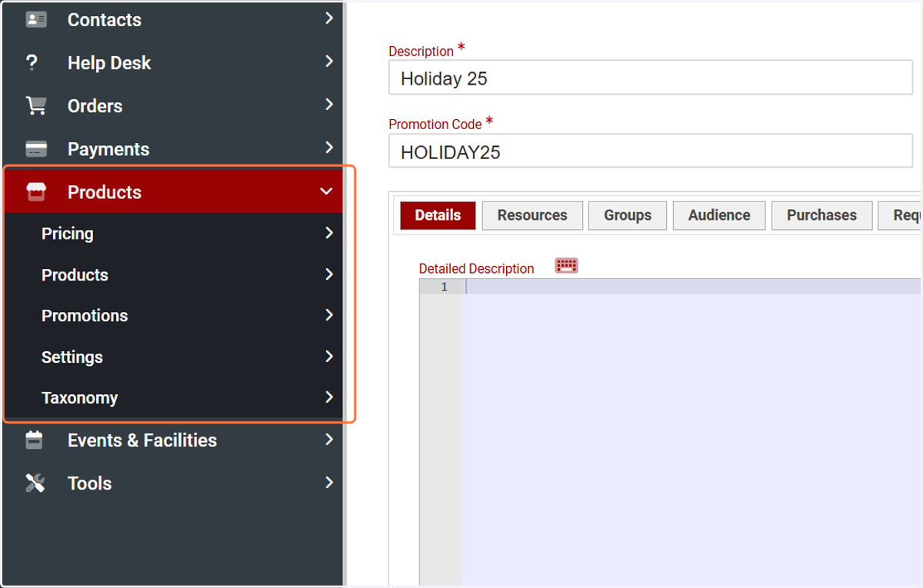The image size is (923, 588).
Task: Switch to the Details tab
Action: click(438, 215)
